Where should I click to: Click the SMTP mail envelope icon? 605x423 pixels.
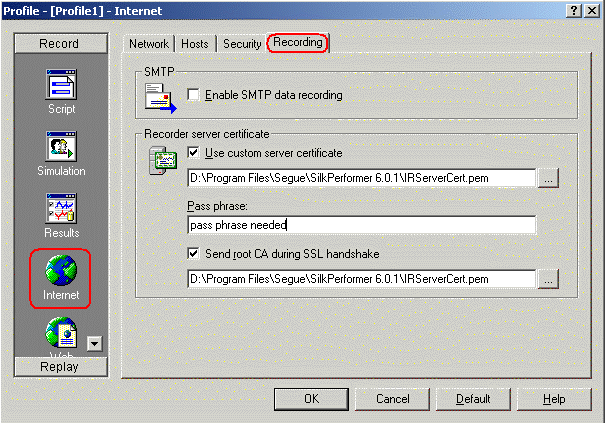click(161, 98)
